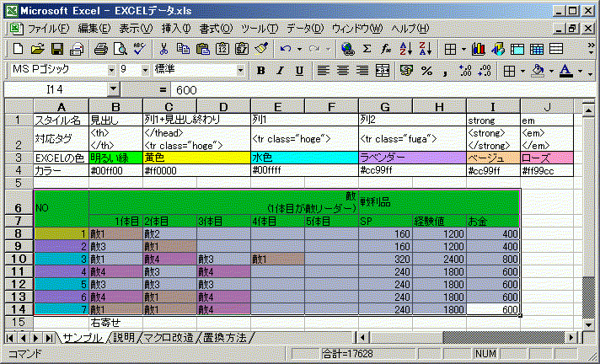
Task: Expand the formatting toolbar borders dropdown arrow
Action: coord(522,71)
